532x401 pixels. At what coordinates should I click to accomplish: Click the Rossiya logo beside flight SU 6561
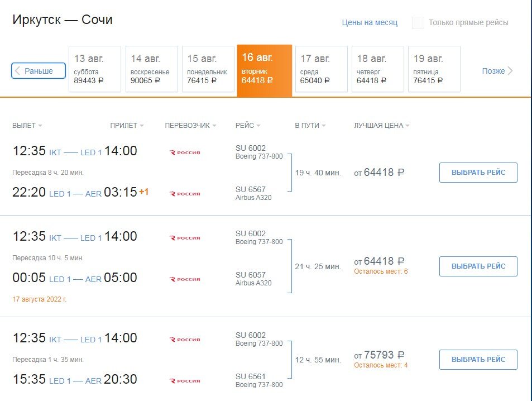tap(185, 381)
